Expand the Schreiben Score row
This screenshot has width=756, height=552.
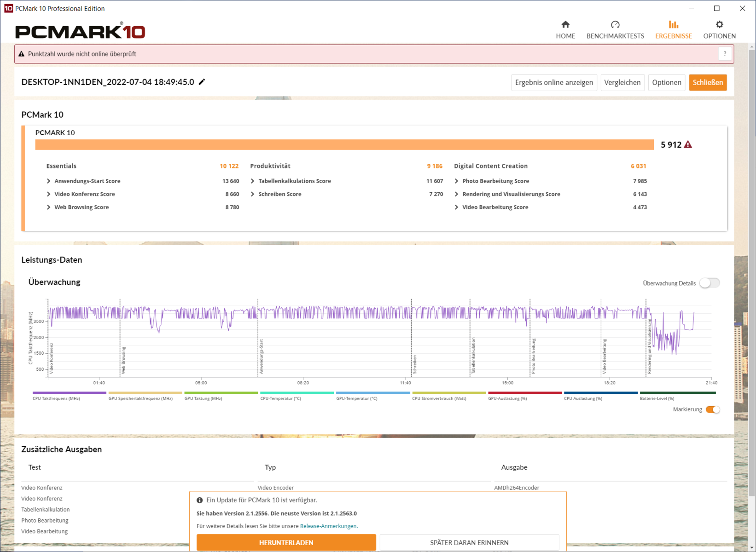252,194
